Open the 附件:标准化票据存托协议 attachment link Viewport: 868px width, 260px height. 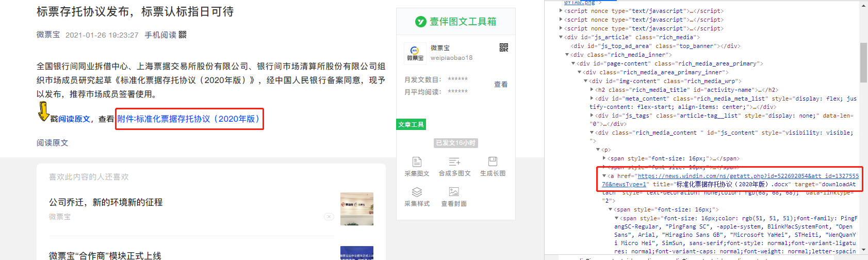click(x=189, y=119)
